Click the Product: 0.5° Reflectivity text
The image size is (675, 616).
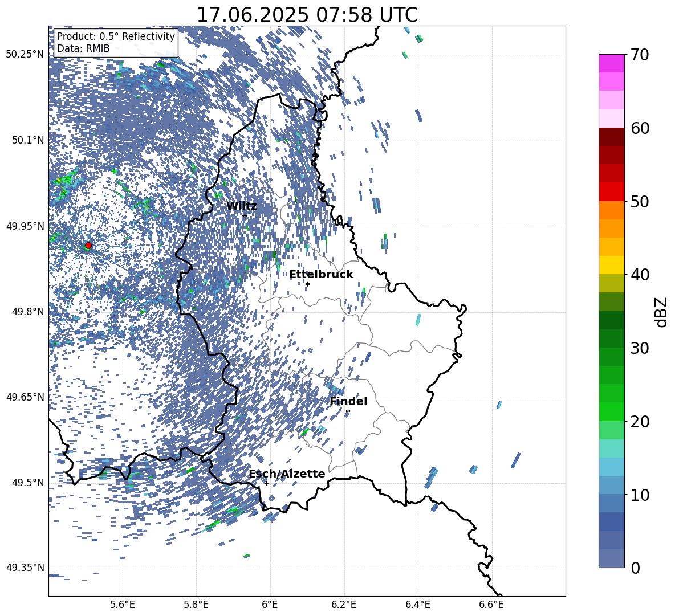click(116, 36)
